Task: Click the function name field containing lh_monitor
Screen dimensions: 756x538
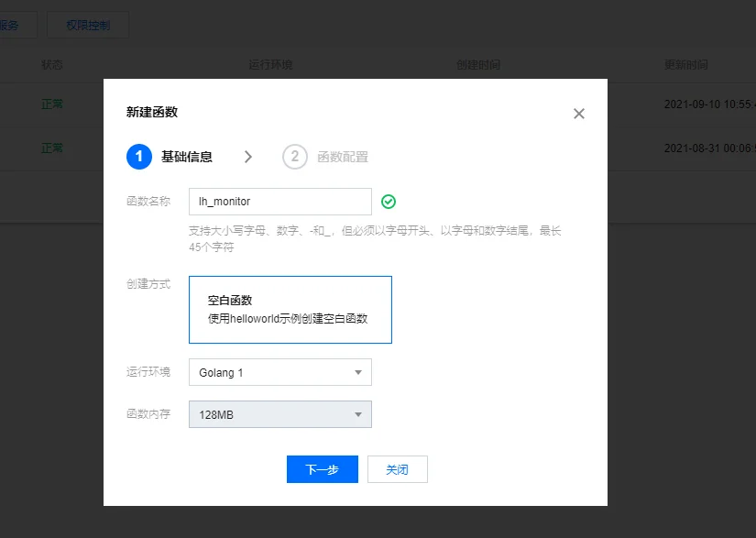Action: coord(280,202)
